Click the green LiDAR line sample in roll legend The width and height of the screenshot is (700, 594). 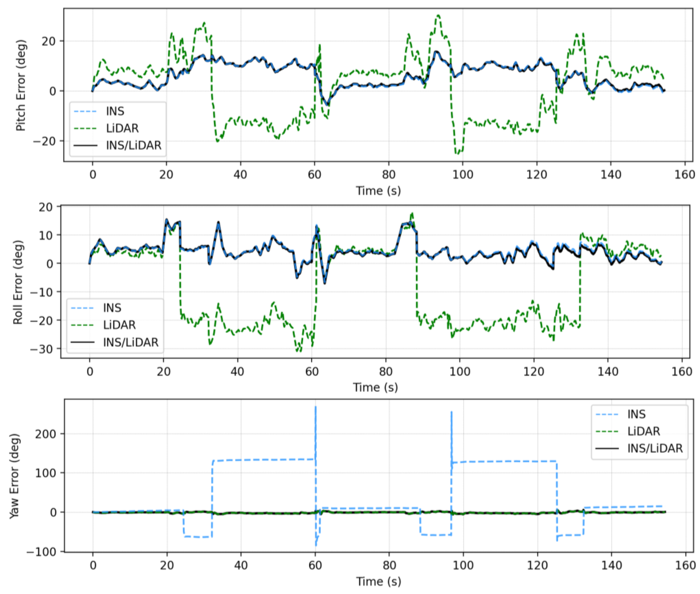pyautogui.click(x=82, y=325)
